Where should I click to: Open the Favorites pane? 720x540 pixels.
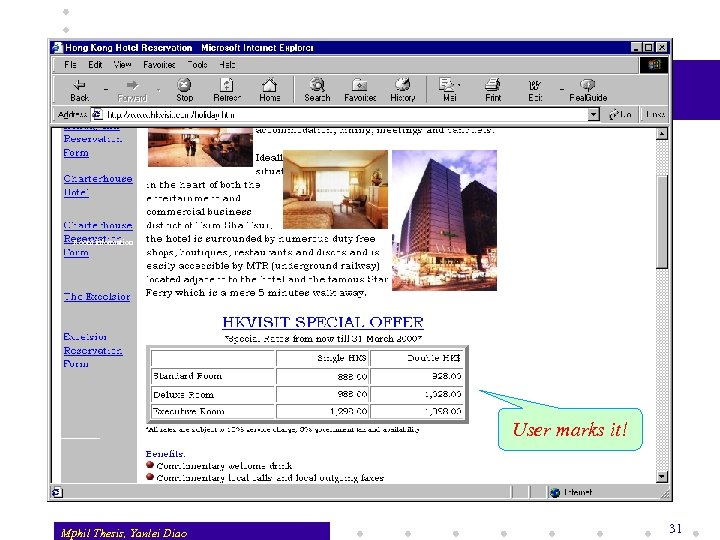360,90
